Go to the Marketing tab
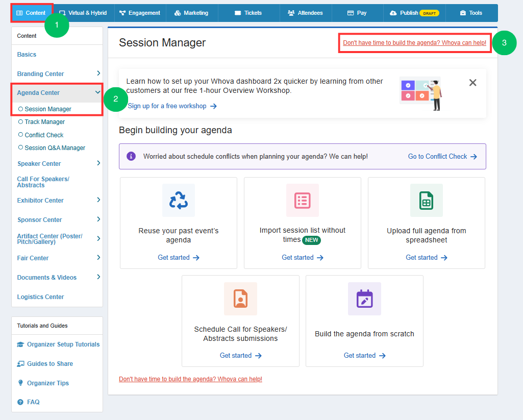The image size is (523, 420). pyautogui.click(x=192, y=13)
